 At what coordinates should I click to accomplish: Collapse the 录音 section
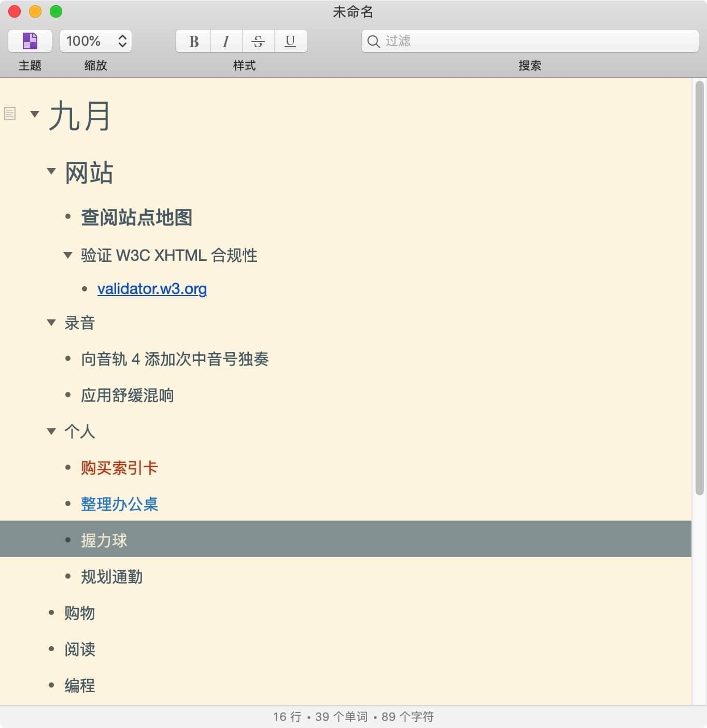coord(51,323)
